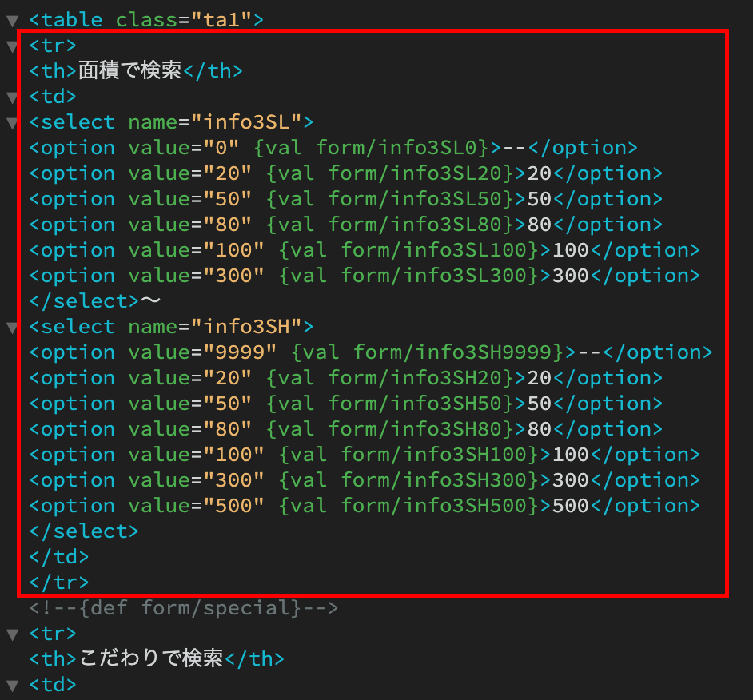Image resolution: width=753 pixels, height=700 pixels.
Task: Select the closing select tag followed by 〜
Action: [94, 301]
